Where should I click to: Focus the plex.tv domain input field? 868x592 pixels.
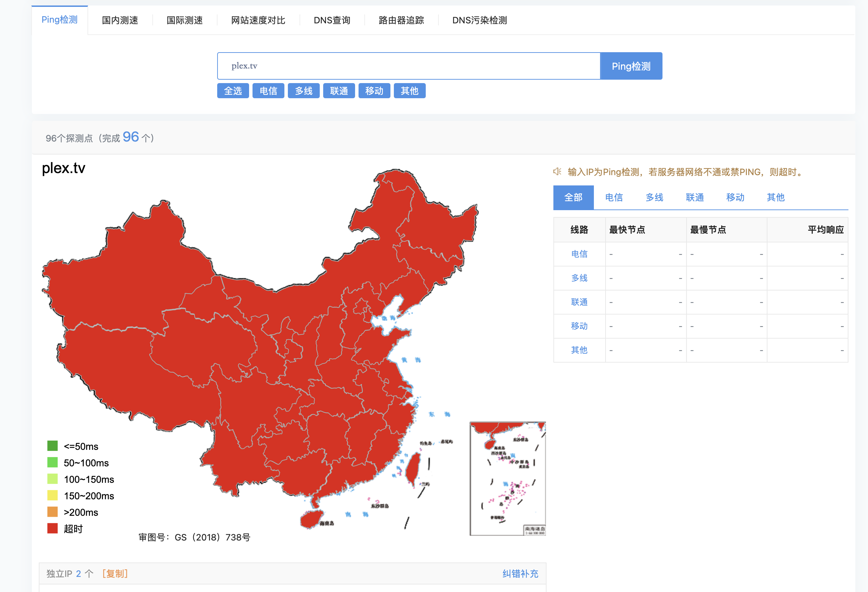408,66
